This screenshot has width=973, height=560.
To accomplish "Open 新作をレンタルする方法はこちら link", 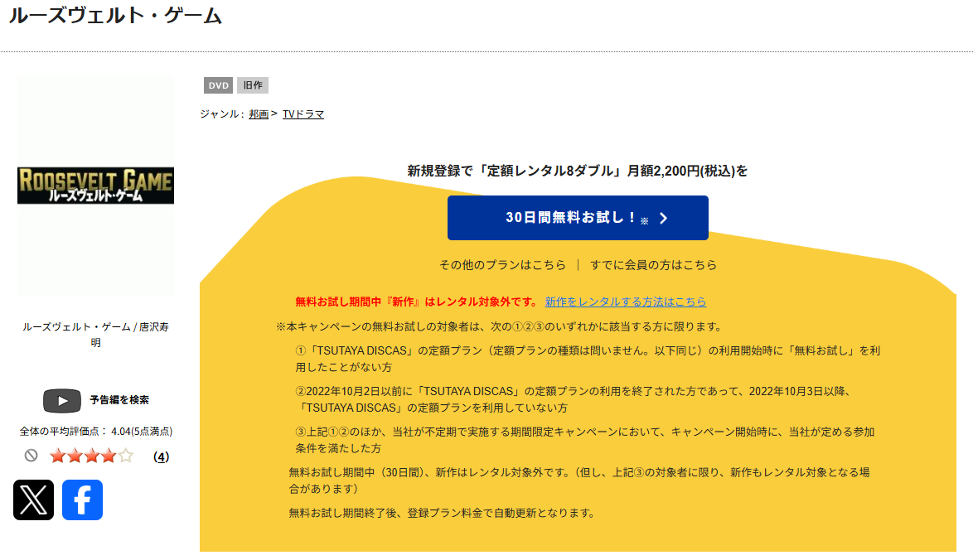I will pyautogui.click(x=626, y=302).
